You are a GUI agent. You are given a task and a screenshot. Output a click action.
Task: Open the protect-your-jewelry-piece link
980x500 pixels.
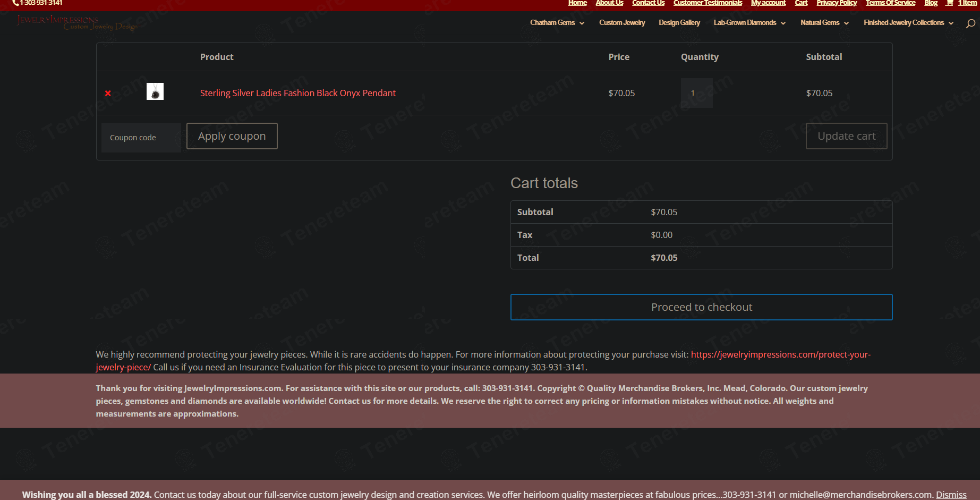pos(781,354)
